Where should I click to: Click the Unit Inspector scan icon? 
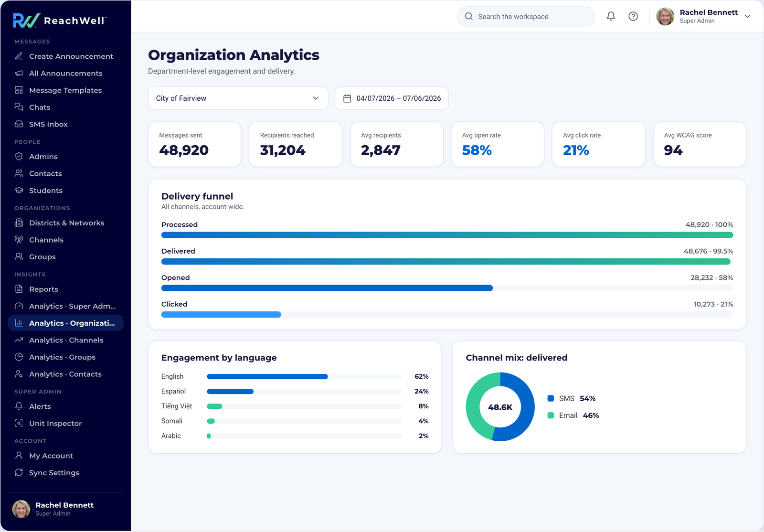[x=19, y=423]
